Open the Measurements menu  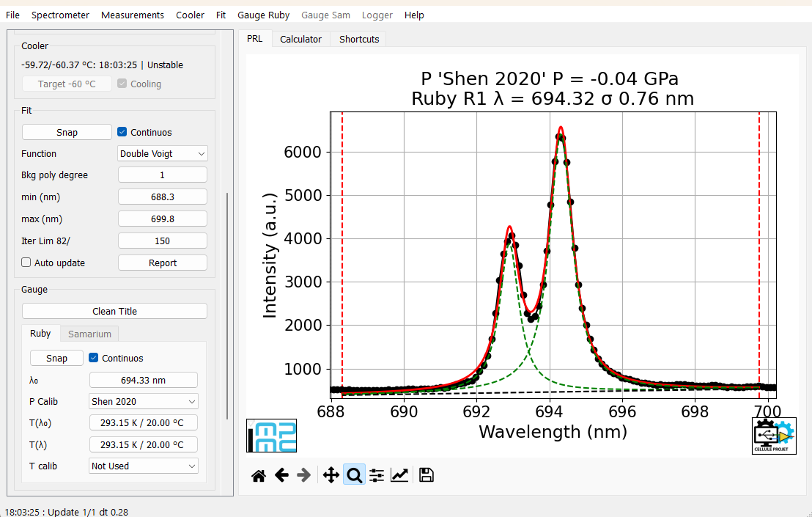point(133,15)
